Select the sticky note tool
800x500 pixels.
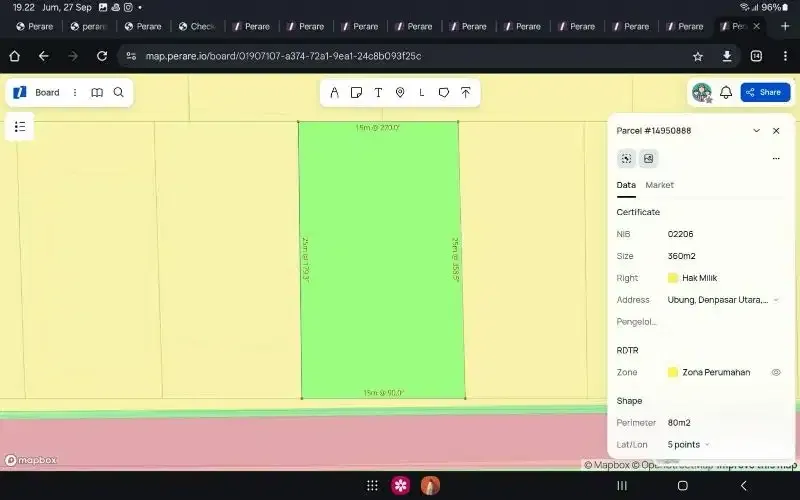pyautogui.click(x=356, y=92)
